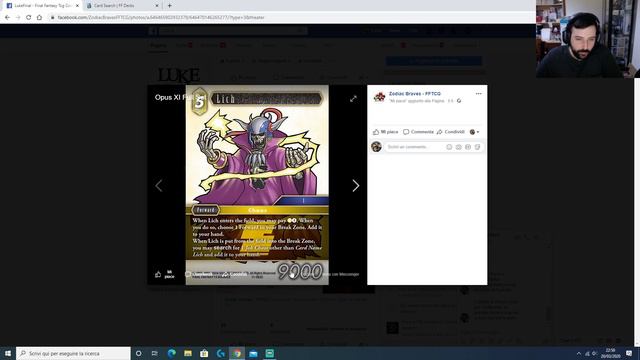Open a new browser tab
640x360 pixels.
pyautogui.click(x=169, y=6)
